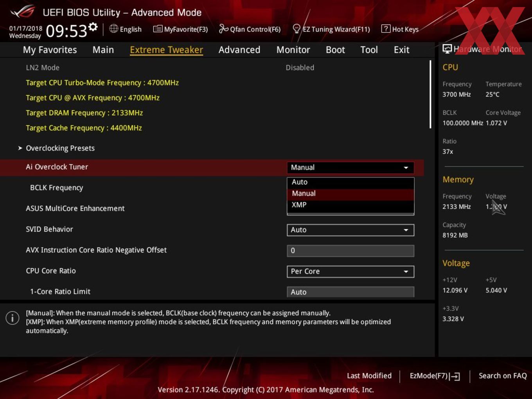Click the 01/17/2018 date
Image resolution: width=532 pixels, height=399 pixels.
pyautogui.click(x=25, y=29)
